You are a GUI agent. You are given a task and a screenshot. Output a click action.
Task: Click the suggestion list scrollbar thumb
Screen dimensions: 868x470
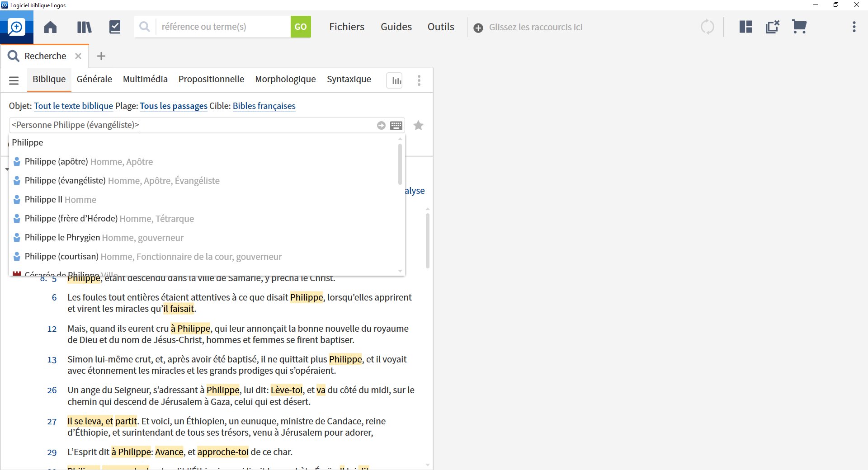click(x=400, y=164)
